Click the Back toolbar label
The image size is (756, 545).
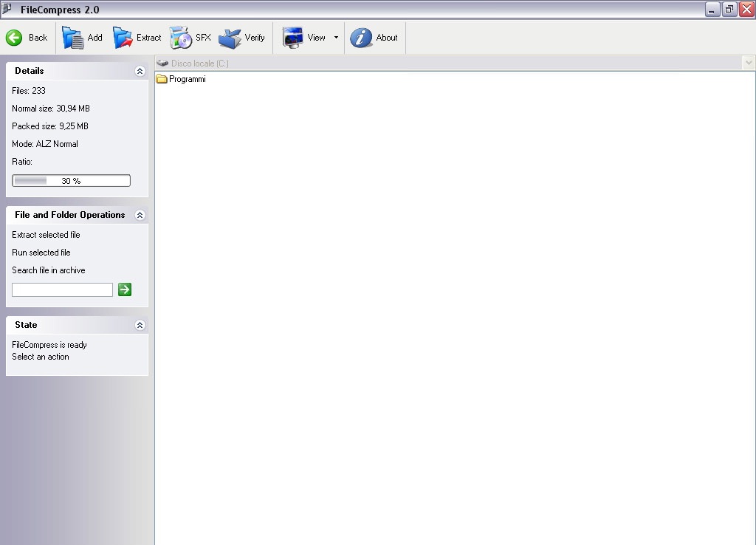tap(38, 38)
